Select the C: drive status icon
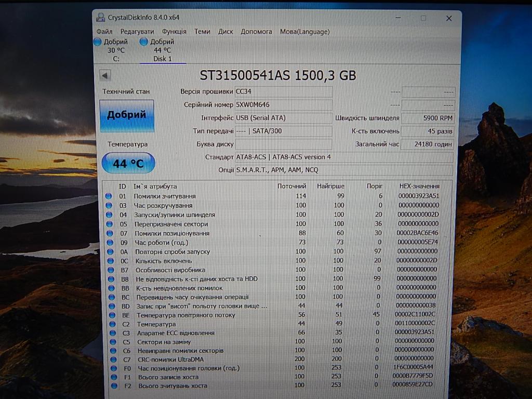Image resolution: width=532 pixels, height=399 pixels. (97, 42)
